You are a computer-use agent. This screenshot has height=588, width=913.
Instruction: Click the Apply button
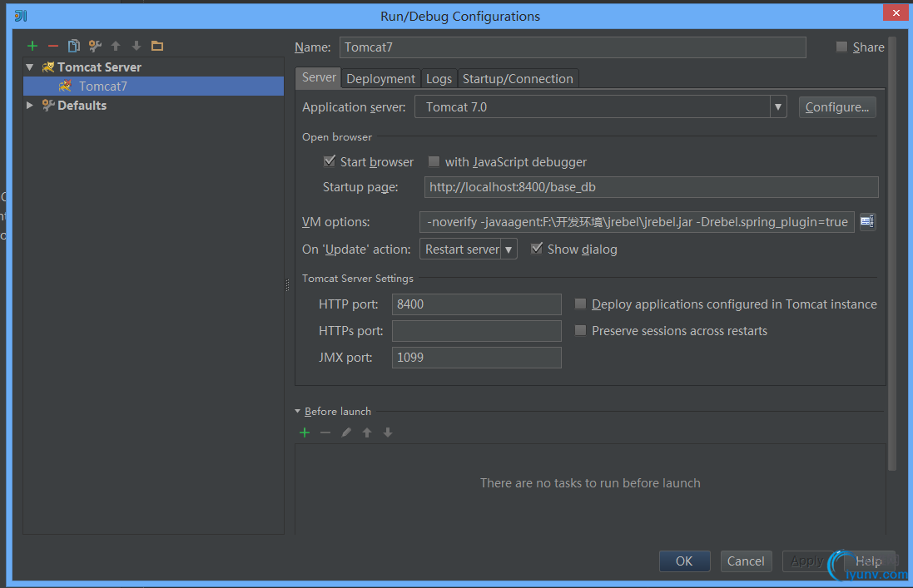(x=807, y=561)
